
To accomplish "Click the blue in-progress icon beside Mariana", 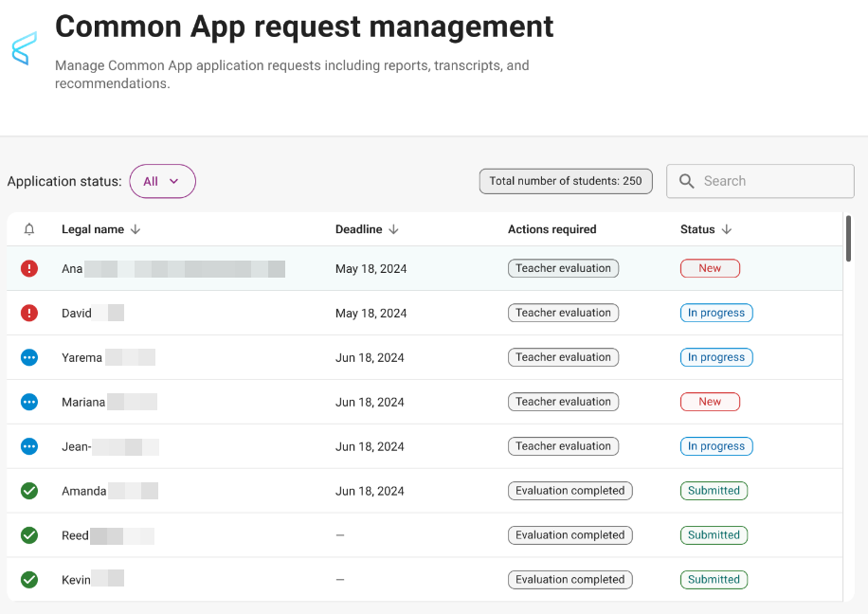I will 28,402.
